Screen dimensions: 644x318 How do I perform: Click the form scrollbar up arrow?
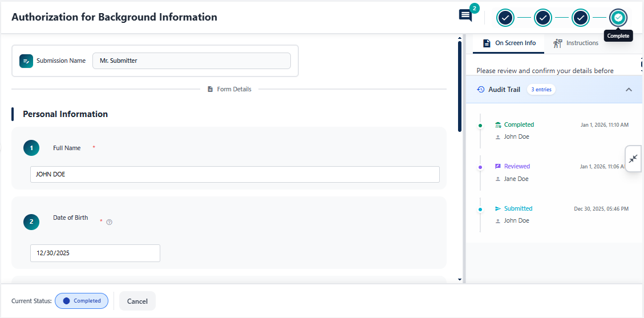460,39
